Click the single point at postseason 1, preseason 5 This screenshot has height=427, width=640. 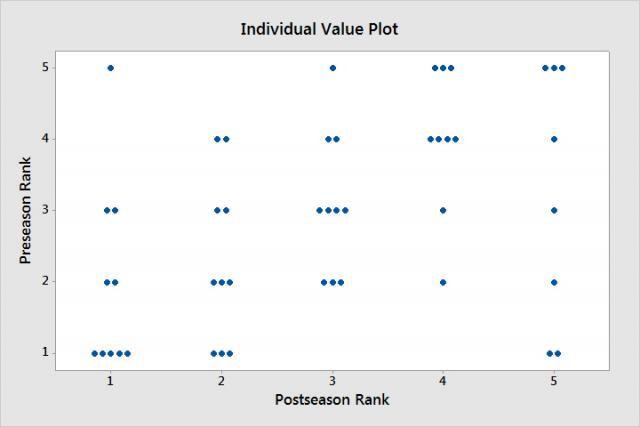coord(110,68)
